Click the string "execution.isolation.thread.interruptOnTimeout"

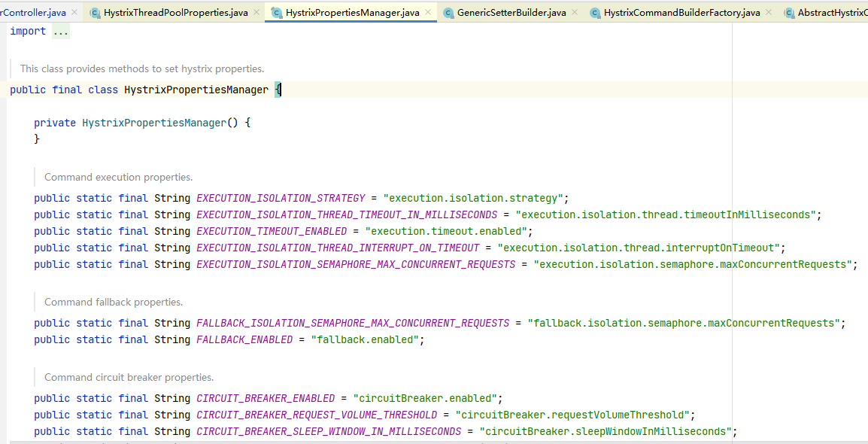[639, 248]
